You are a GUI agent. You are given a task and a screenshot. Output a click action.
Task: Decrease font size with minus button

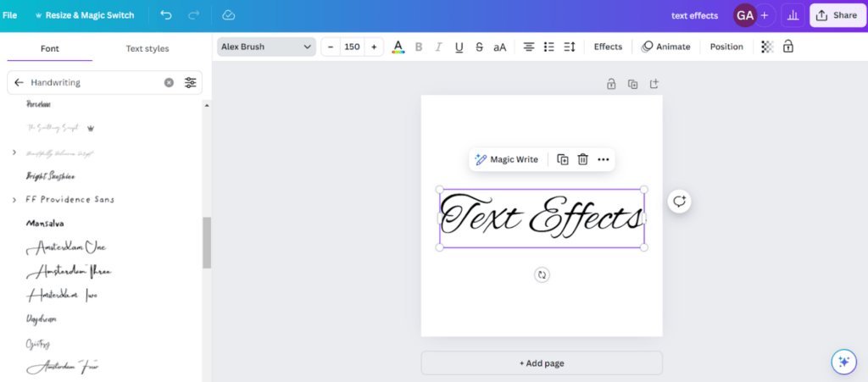[x=331, y=47]
